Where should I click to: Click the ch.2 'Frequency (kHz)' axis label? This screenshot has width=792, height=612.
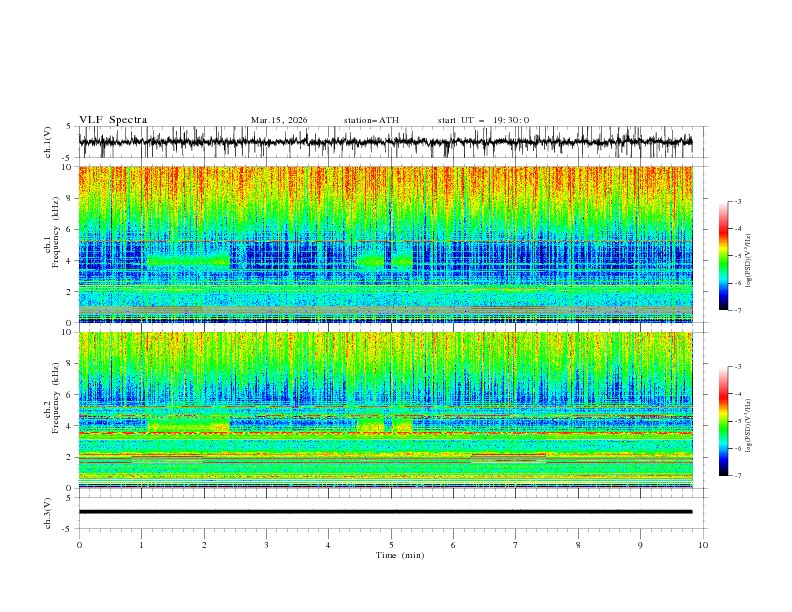point(55,397)
